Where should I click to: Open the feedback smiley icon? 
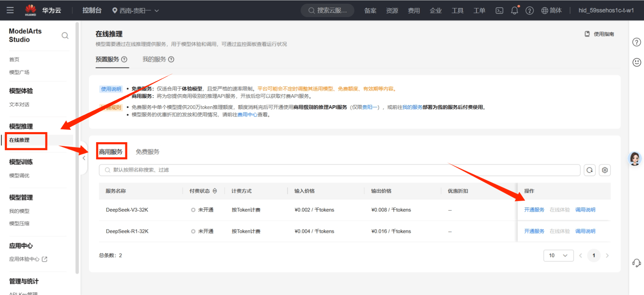[637, 62]
